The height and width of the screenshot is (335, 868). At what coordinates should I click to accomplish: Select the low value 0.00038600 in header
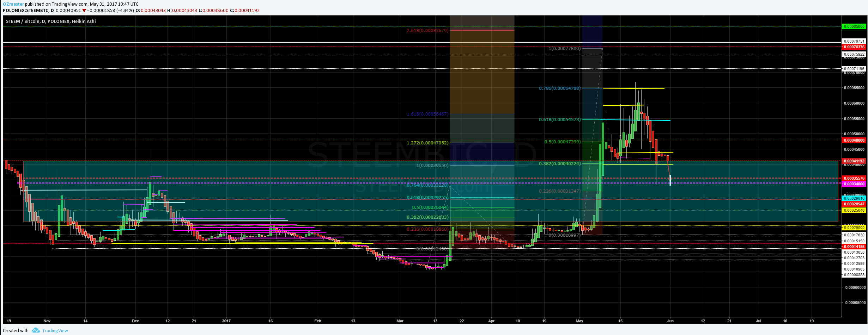pos(216,11)
